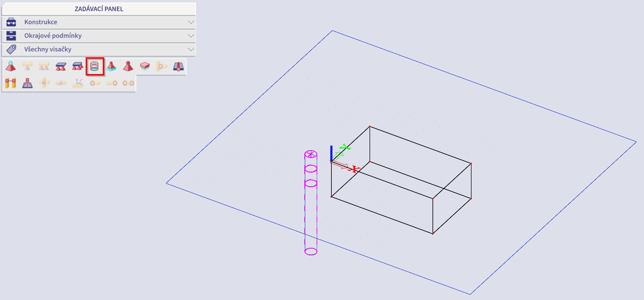This screenshot has height=300, width=644.
Task: Click the blue trapezoid with red square icon
Action: tap(27, 83)
